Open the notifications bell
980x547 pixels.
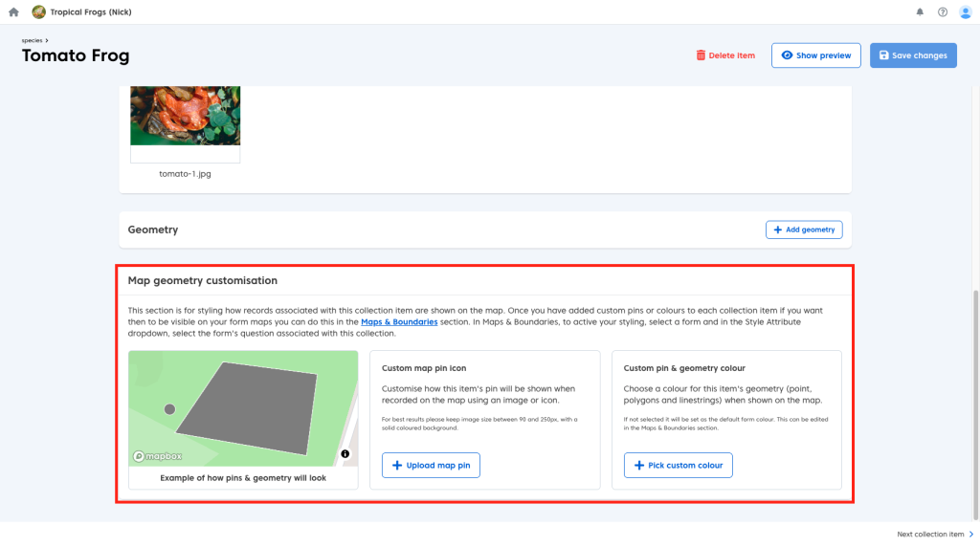(920, 12)
